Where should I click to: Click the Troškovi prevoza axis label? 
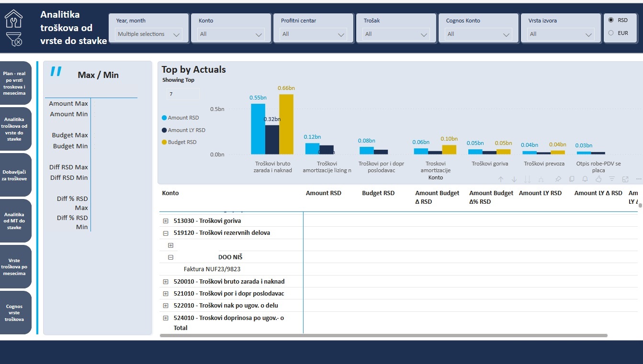544,164
